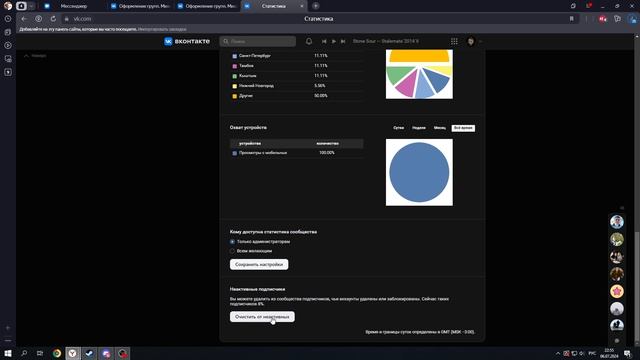Screen dimensions: 640x360
Task: Open Chrome from the taskbar
Action: 57,353
